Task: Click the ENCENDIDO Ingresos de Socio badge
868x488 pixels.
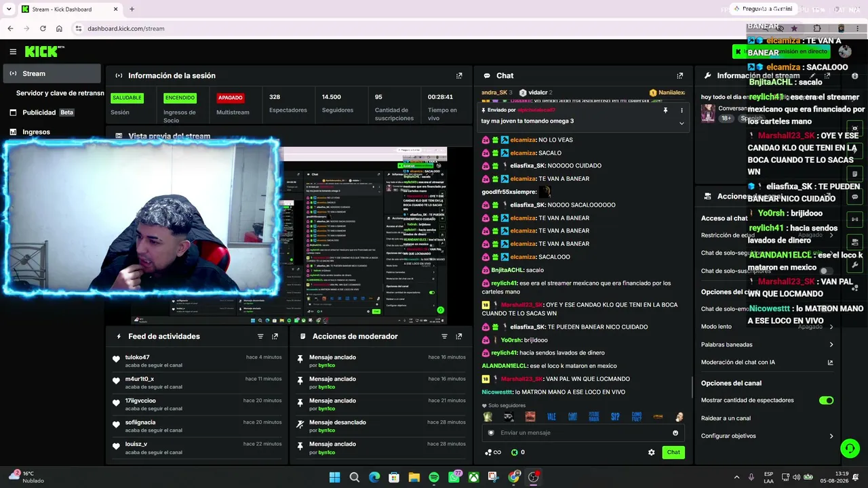Action: pos(180,98)
